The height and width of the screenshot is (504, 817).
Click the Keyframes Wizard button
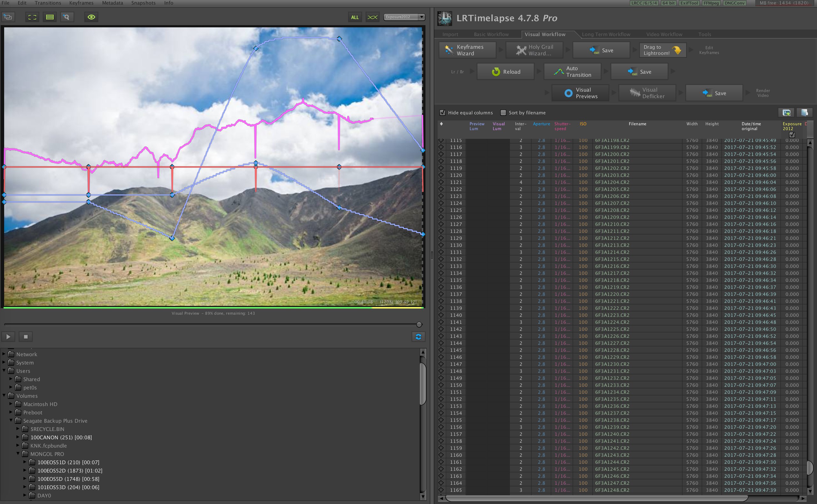(468, 50)
